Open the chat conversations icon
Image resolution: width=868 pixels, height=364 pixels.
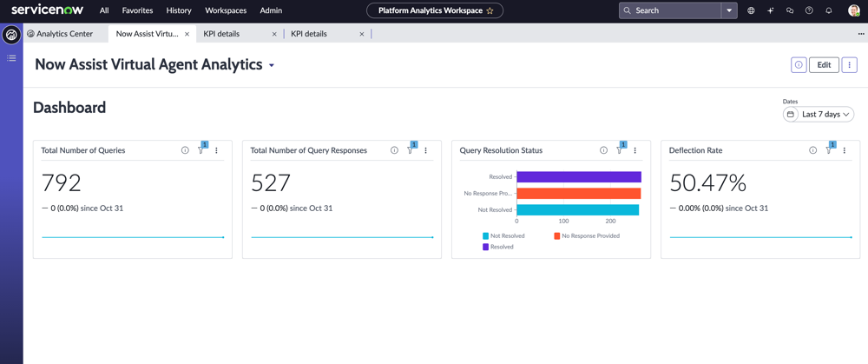[789, 10]
